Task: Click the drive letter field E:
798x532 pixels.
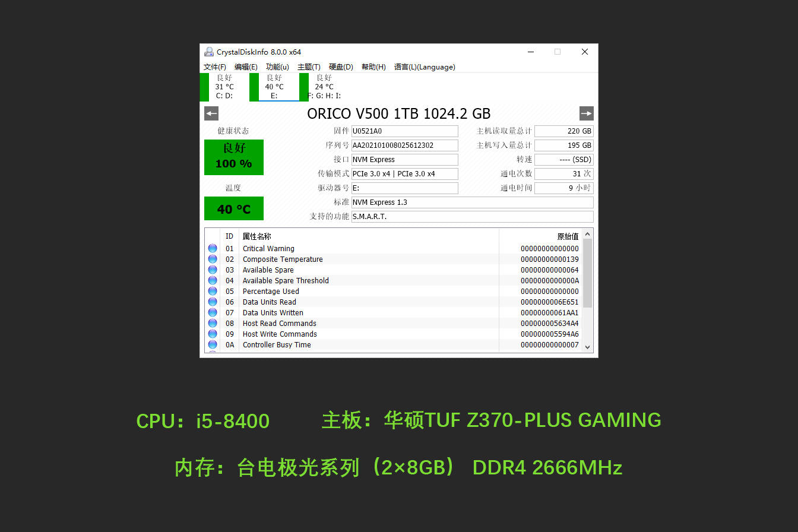Action: tap(405, 188)
